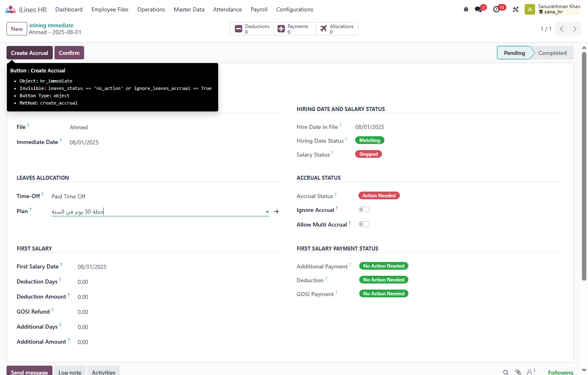Click the Confirm button
Image resolution: width=588 pixels, height=375 pixels.
[x=69, y=53]
